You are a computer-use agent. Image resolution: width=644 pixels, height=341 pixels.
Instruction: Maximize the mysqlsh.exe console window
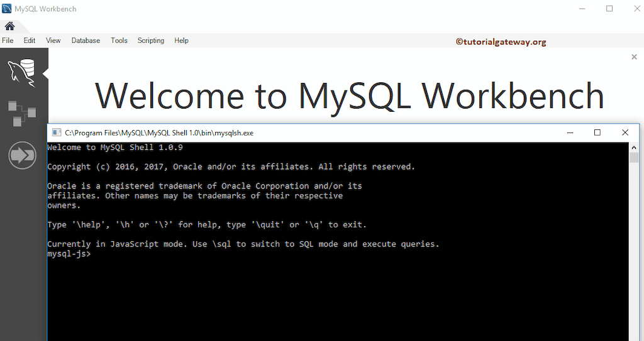597,133
